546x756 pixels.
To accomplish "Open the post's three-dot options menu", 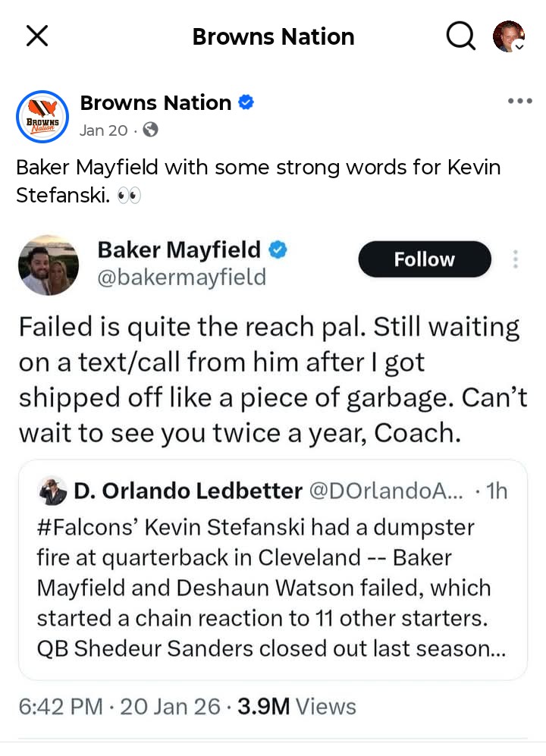I will (x=520, y=101).
